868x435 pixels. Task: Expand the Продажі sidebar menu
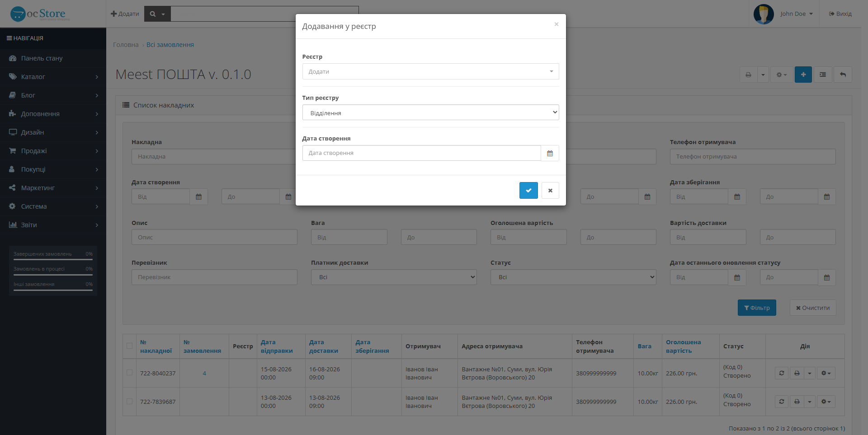tap(53, 151)
